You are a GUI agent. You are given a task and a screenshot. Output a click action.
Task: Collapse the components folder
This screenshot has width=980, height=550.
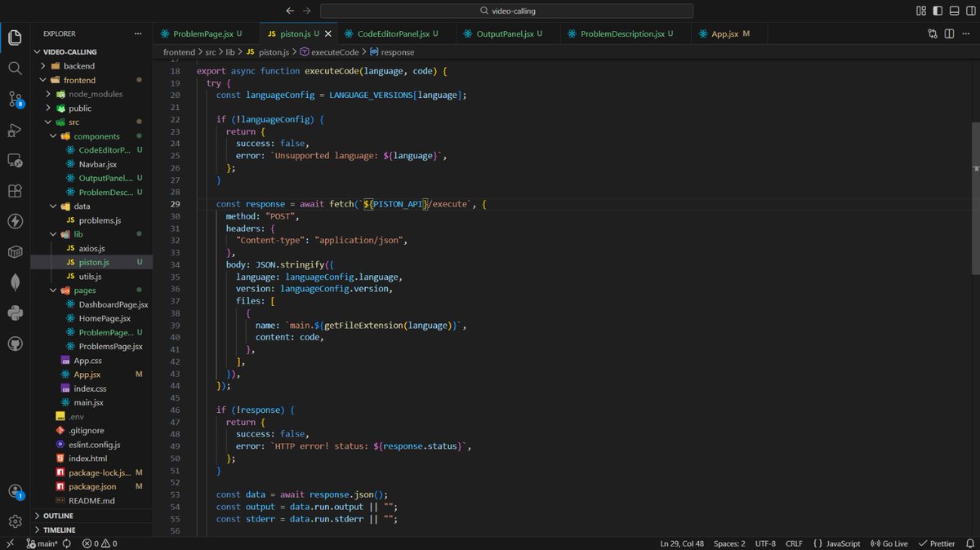coord(91,136)
